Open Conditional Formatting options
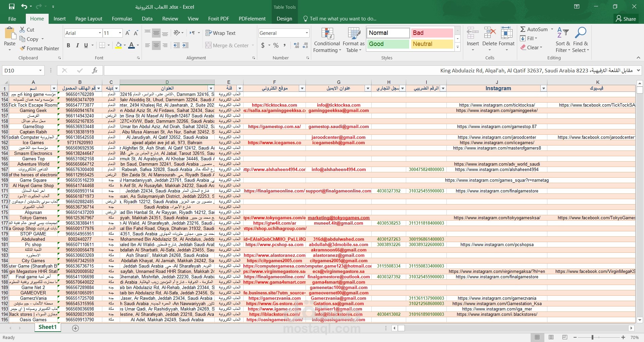The image size is (644, 342). click(327, 40)
